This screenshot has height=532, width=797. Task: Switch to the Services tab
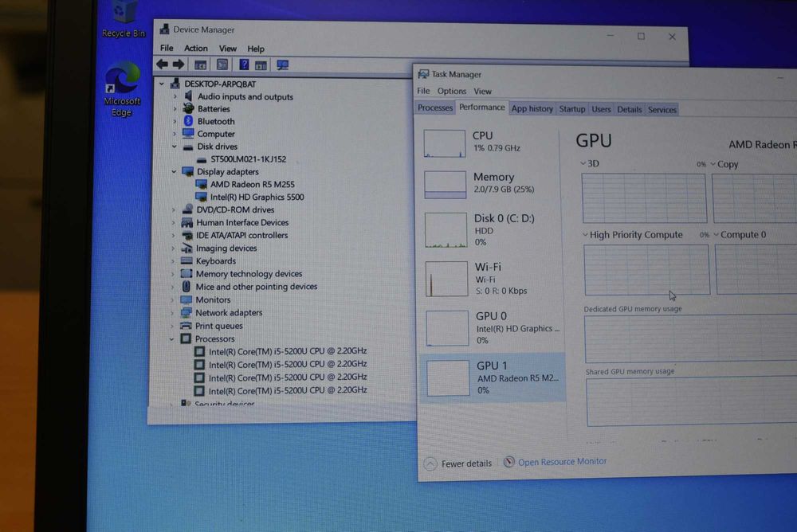662,110
